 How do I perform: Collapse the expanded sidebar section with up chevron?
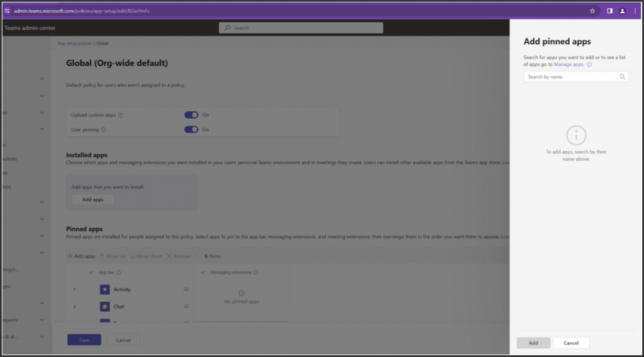click(42, 129)
